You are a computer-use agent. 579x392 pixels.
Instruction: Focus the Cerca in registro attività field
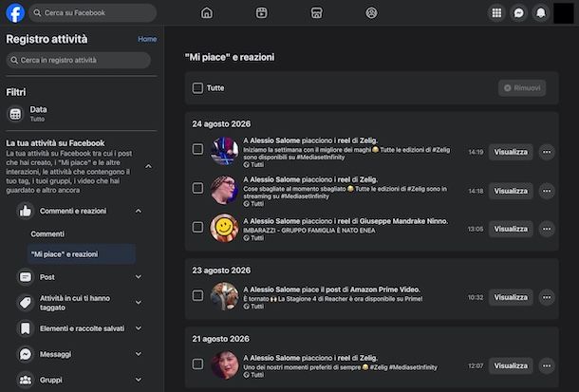click(x=78, y=60)
